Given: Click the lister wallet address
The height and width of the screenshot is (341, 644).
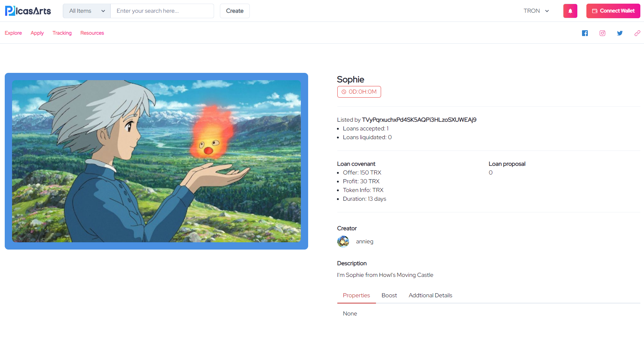Looking at the screenshot, I should pos(419,119).
